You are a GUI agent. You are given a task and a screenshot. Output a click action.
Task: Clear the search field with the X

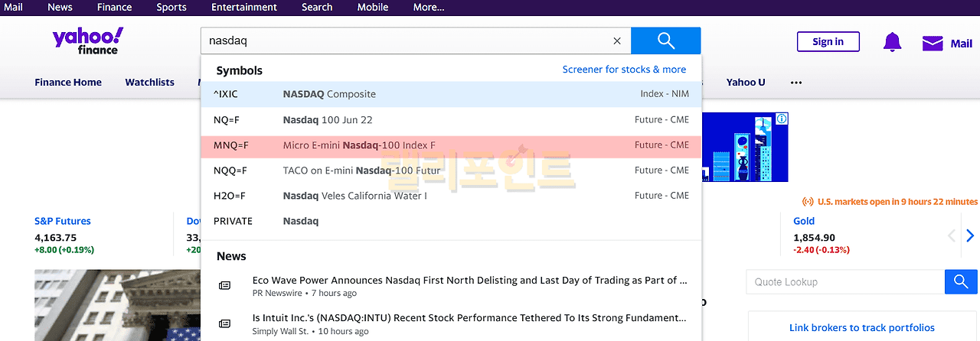tap(617, 41)
